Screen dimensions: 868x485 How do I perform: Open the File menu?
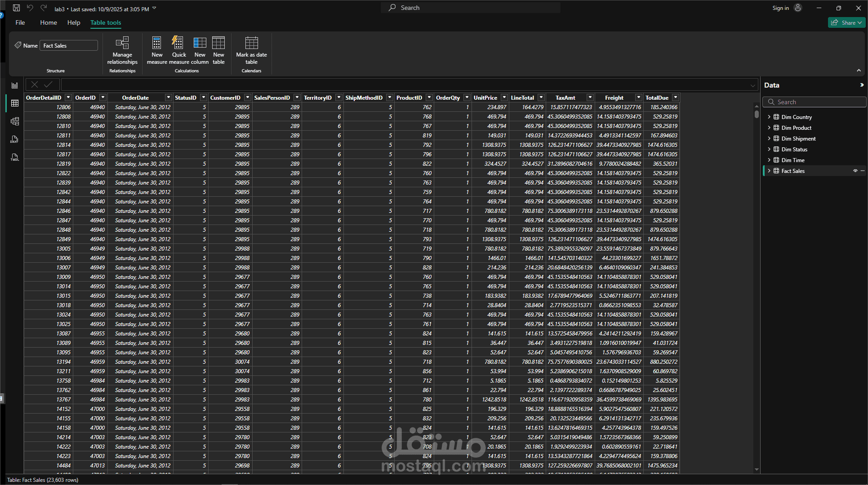click(x=20, y=22)
